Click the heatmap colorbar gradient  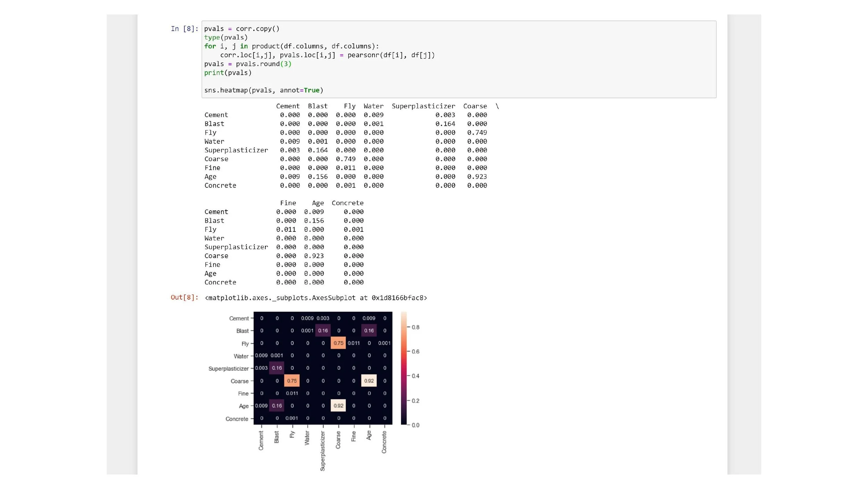(x=404, y=368)
